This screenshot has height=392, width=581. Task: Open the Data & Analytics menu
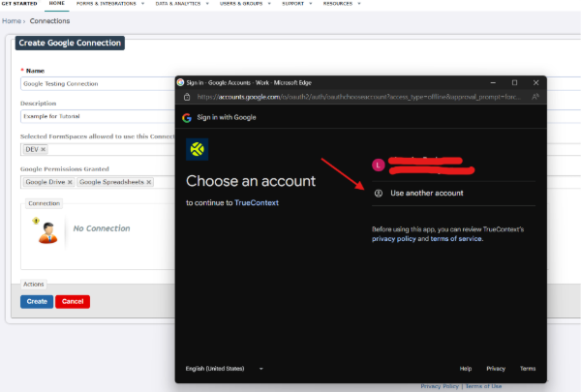click(182, 3)
